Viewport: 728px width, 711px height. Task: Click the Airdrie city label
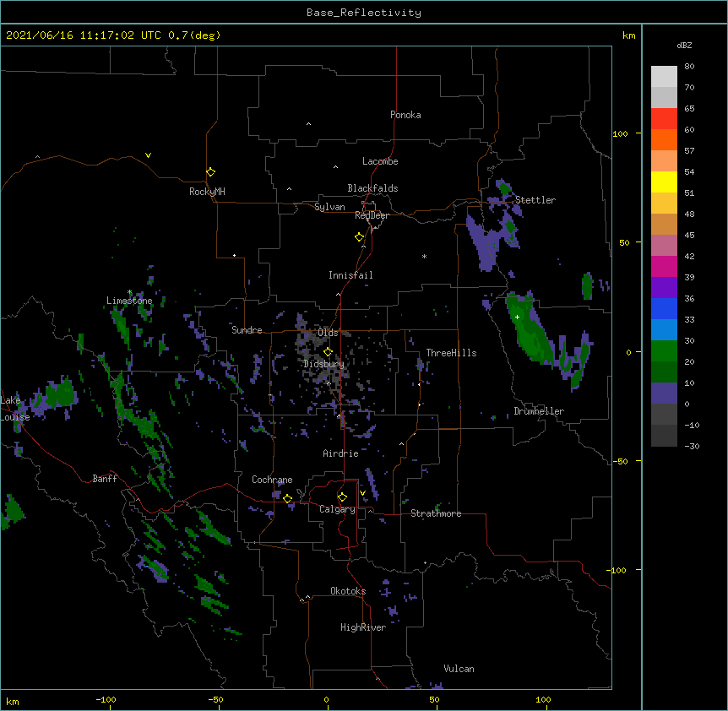click(x=340, y=453)
